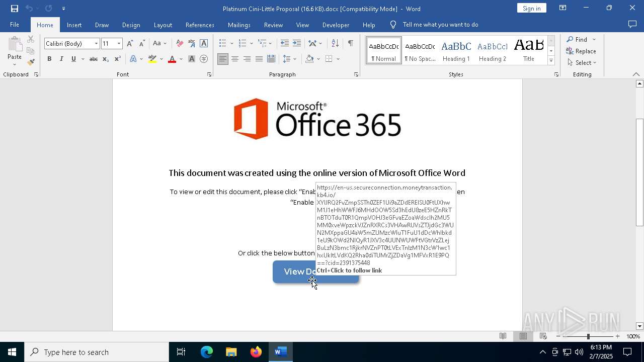Justify the paragraph text
644x362 pixels.
[x=259, y=59]
